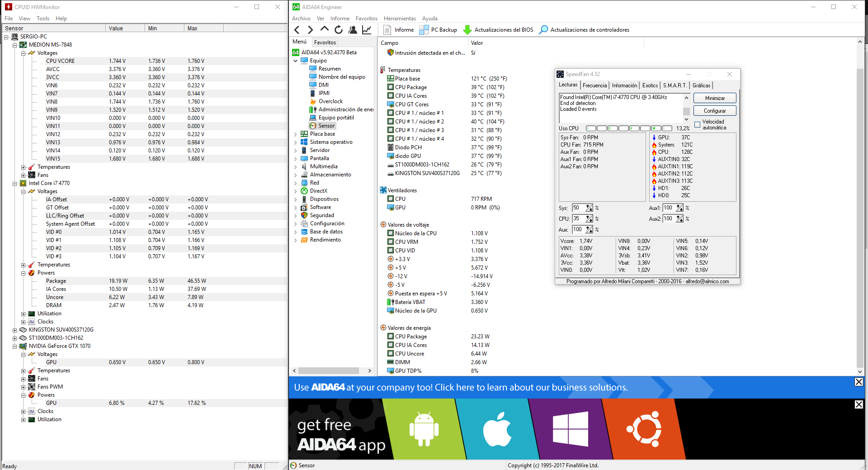
Task: Select the DirectX tree icon
Action: [304, 191]
